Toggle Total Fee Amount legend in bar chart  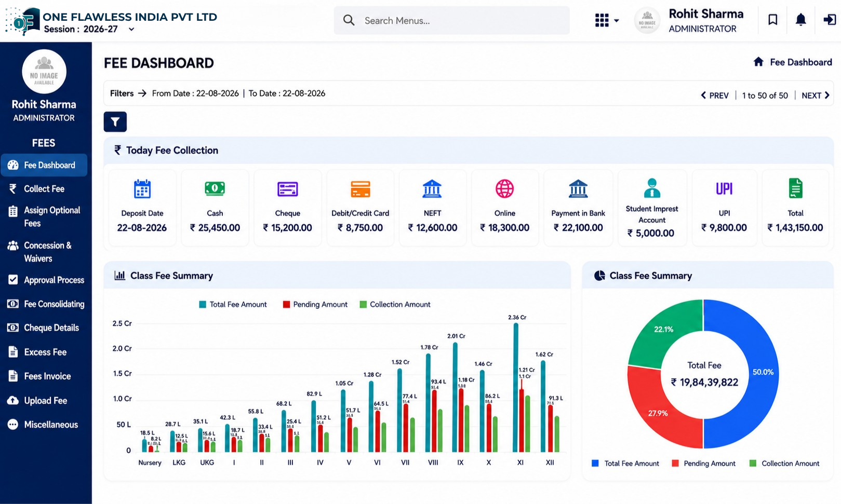point(233,305)
